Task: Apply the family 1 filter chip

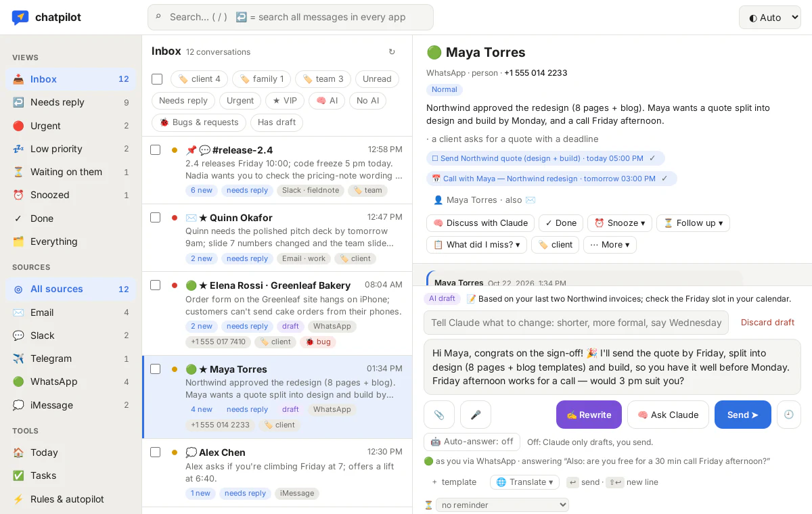Action: (261, 79)
